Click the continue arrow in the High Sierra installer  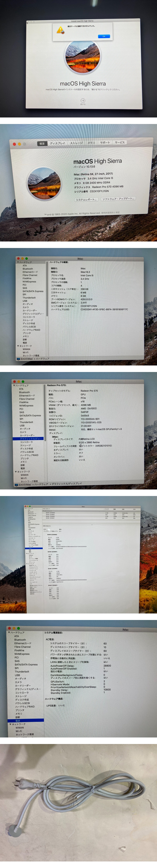click(x=83, y=100)
